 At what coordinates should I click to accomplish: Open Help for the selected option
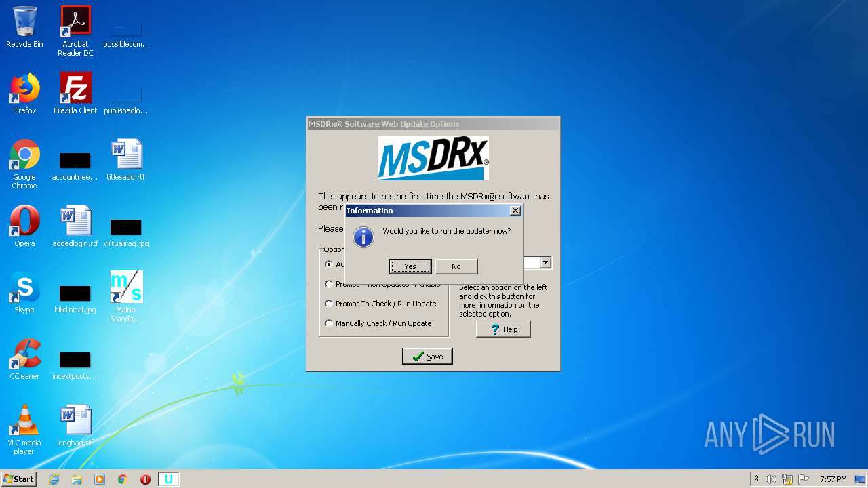[x=503, y=329]
